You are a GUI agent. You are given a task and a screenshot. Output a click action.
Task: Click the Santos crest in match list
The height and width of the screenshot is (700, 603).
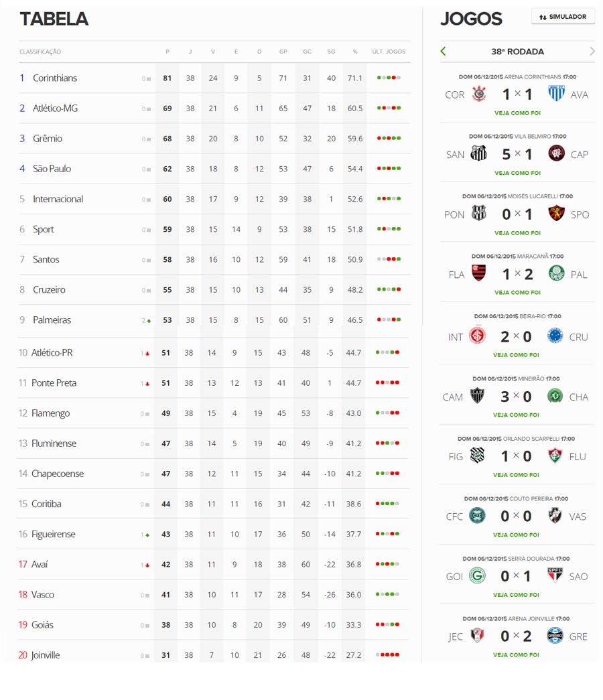point(479,154)
